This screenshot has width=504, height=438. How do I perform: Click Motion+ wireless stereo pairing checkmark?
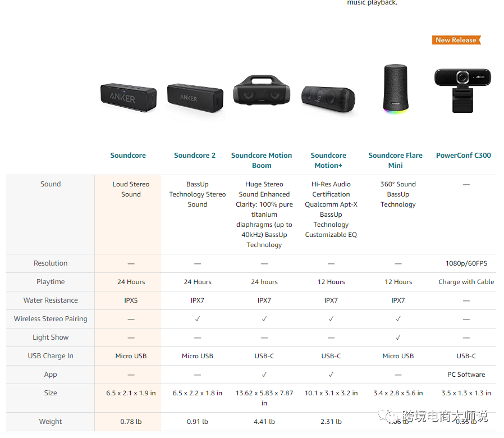pyautogui.click(x=331, y=319)
